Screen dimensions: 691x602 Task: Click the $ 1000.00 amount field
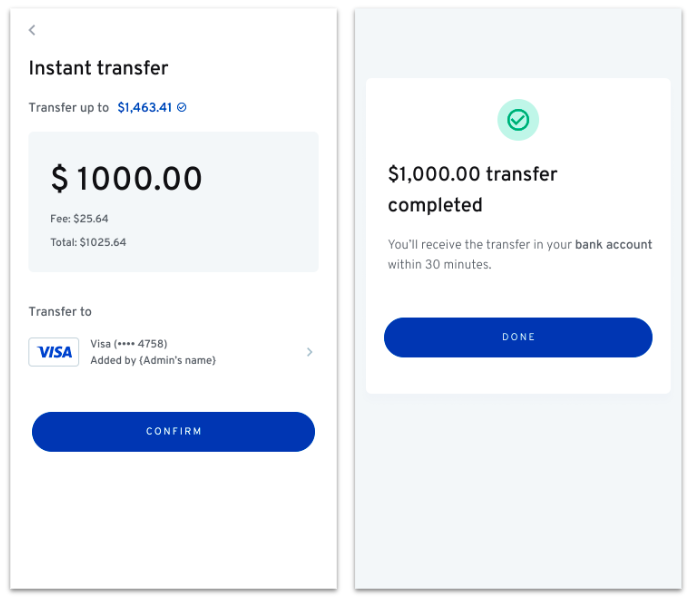click(127, 179)
